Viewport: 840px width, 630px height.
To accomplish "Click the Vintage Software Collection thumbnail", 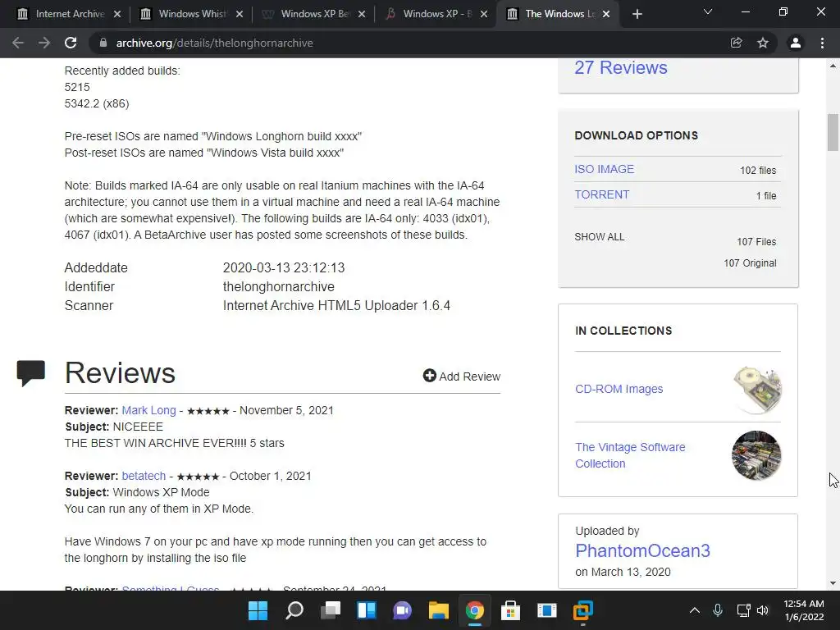I will 756,455.
